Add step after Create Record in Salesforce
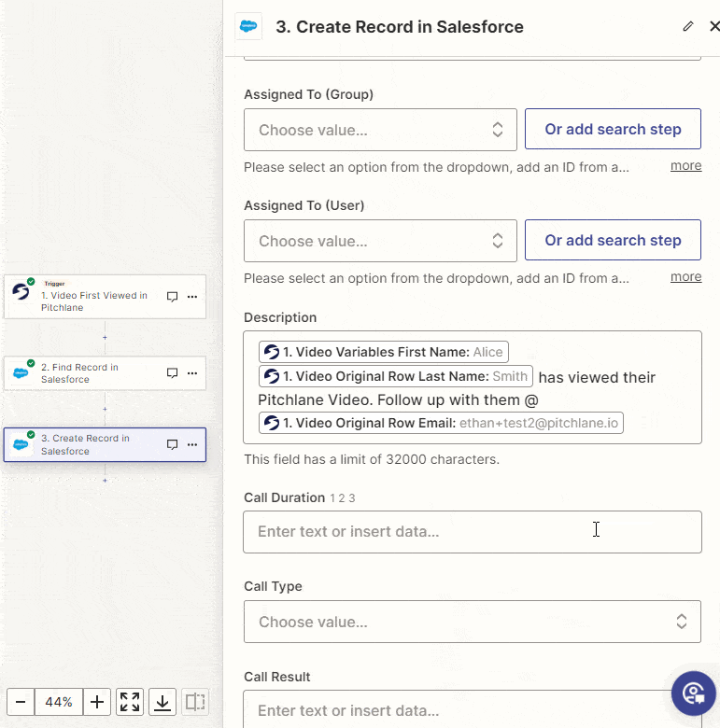 (105, 481)
